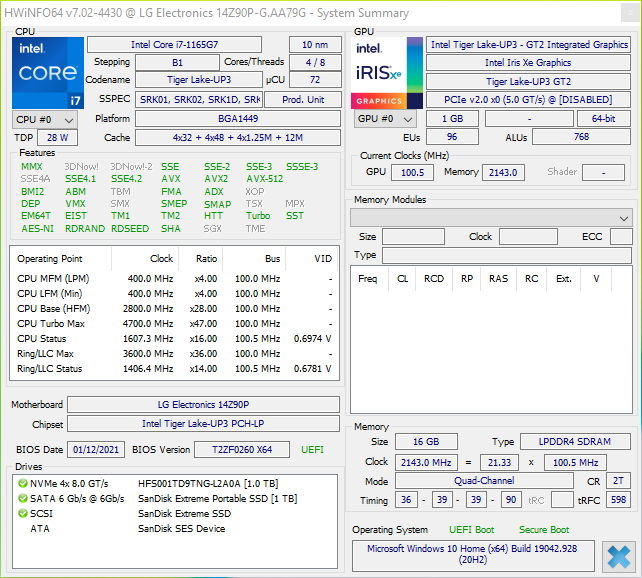Click the SSPEC SRK01, SRK02 field
Viewport: 642px width, 578px height.
pos(199,99)
